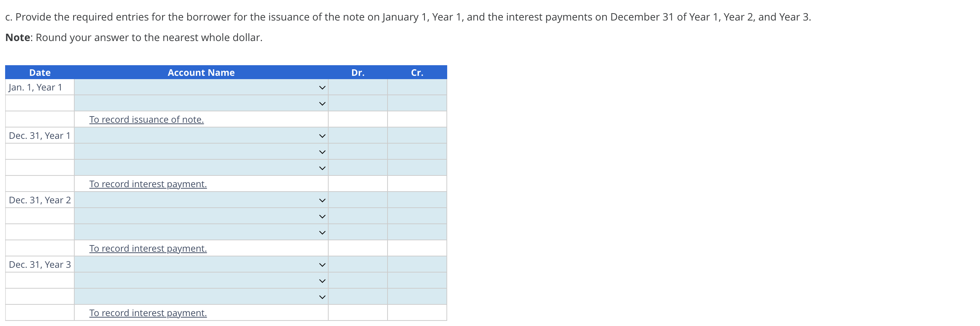
Task: Click the Dec. 31, Year 2 date cell
Action: (39, 200)
